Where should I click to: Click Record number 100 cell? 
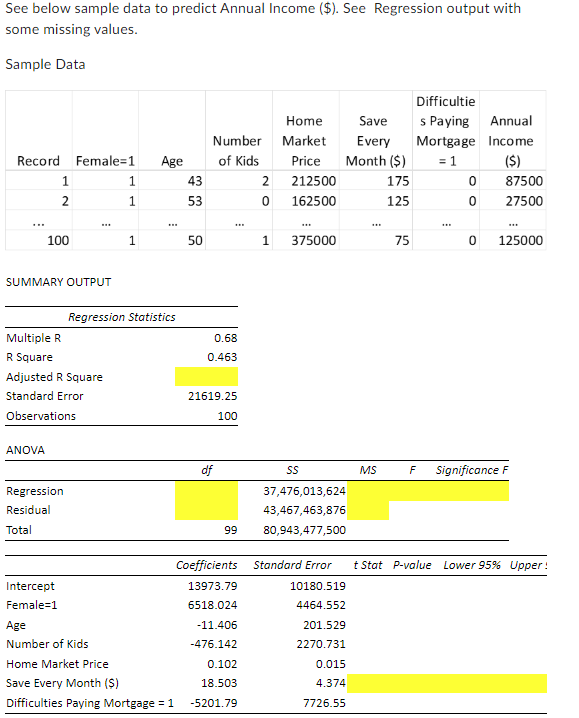click(58, 240)
